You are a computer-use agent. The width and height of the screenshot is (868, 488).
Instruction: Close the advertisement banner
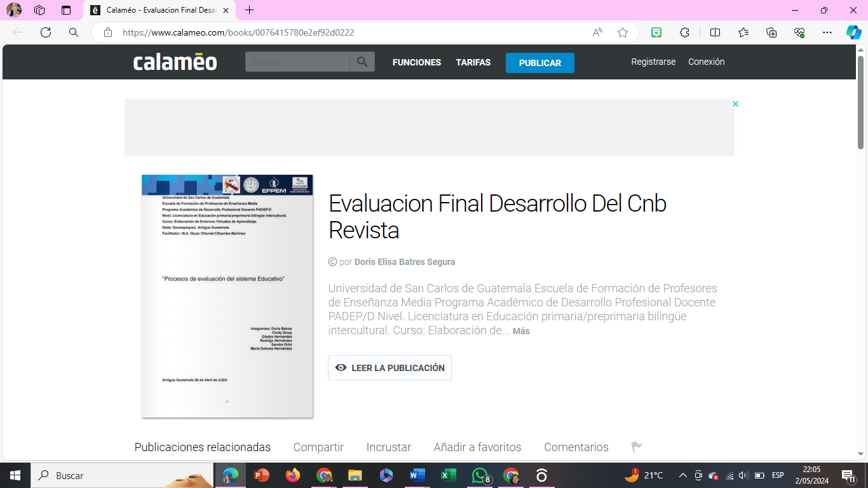pyautogui.click(x=735, y=104)
